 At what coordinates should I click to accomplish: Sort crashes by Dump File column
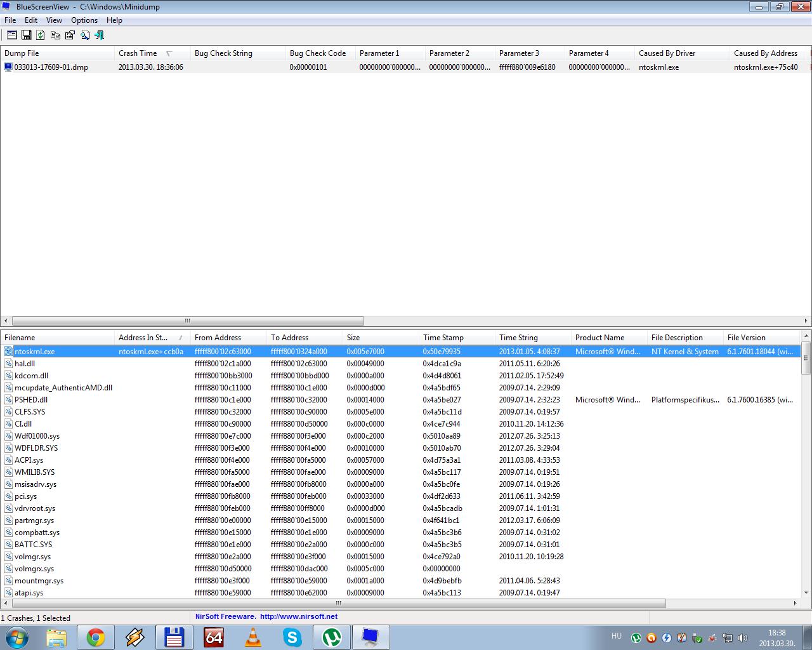click(57, 53)
